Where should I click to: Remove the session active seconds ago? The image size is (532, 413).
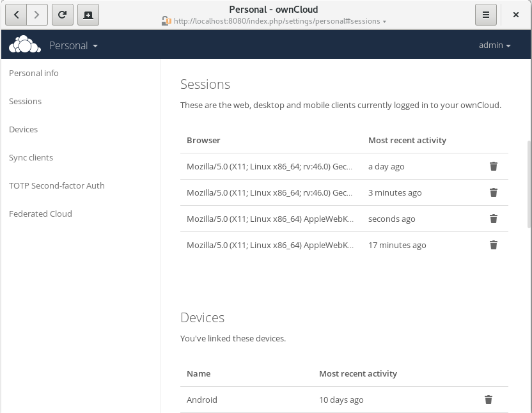click(493, 219)
